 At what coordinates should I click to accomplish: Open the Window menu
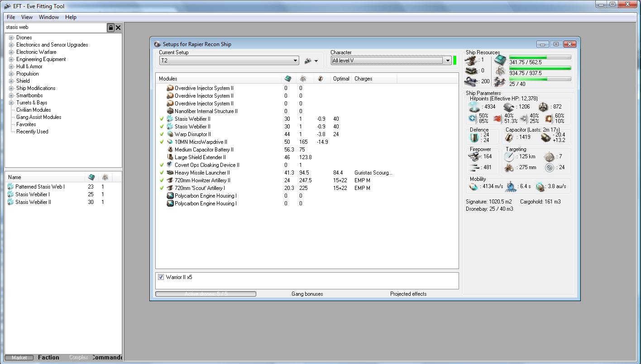pos(49,17)
